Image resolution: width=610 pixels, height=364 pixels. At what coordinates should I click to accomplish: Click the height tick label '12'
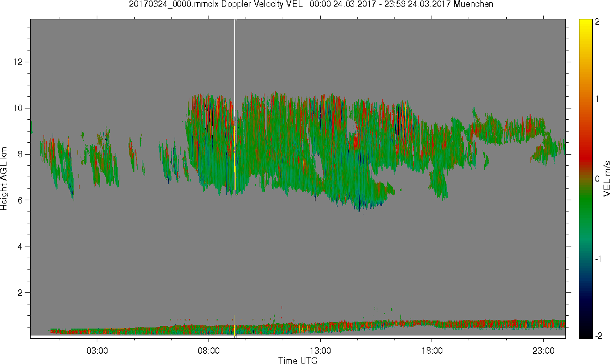point(18,62)
